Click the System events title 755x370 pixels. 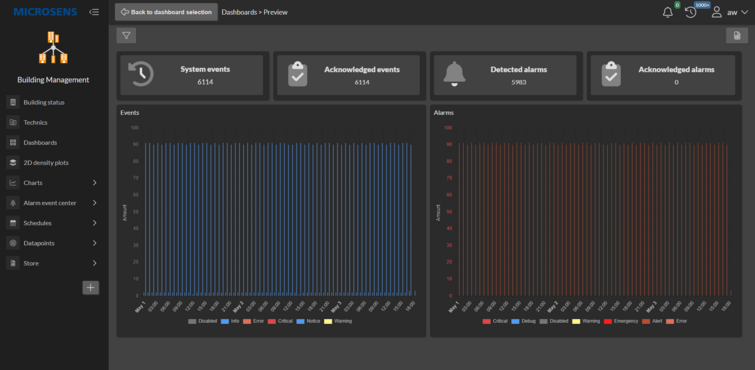(205, 69)
